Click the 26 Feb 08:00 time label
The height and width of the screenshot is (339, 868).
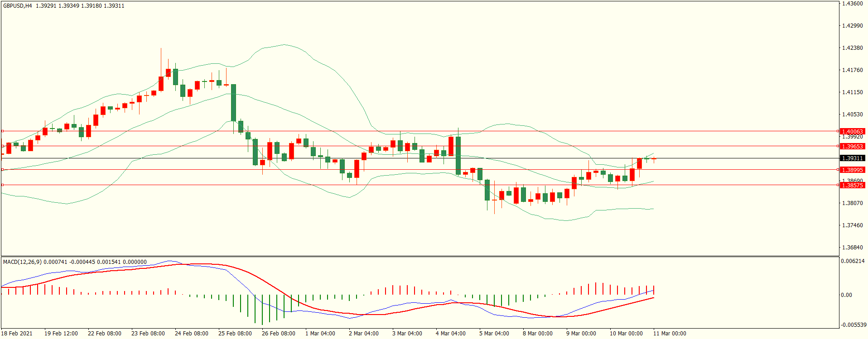click(x=279, y=334)
